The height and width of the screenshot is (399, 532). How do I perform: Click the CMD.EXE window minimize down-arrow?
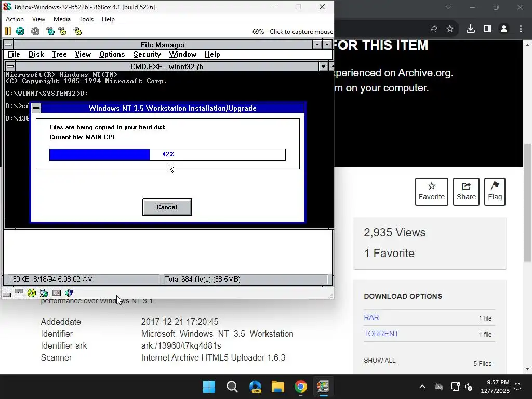[x=323, y=66]
